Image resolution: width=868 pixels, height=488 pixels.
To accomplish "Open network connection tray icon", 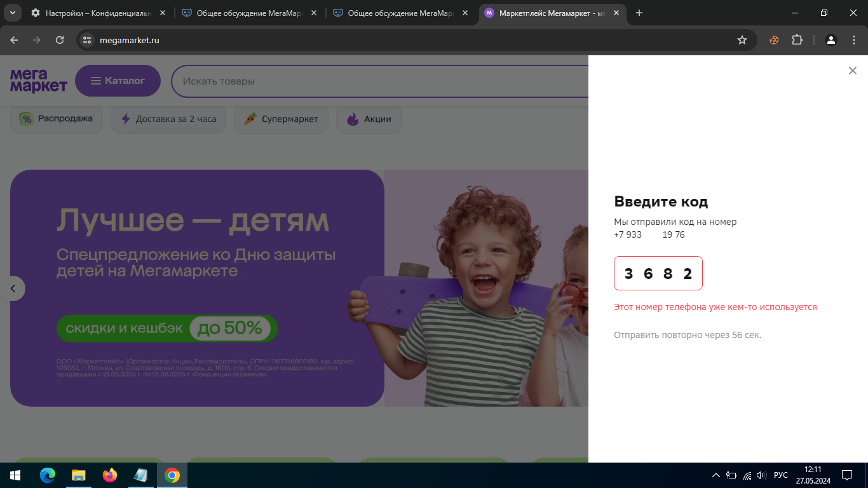I will 747,475.
